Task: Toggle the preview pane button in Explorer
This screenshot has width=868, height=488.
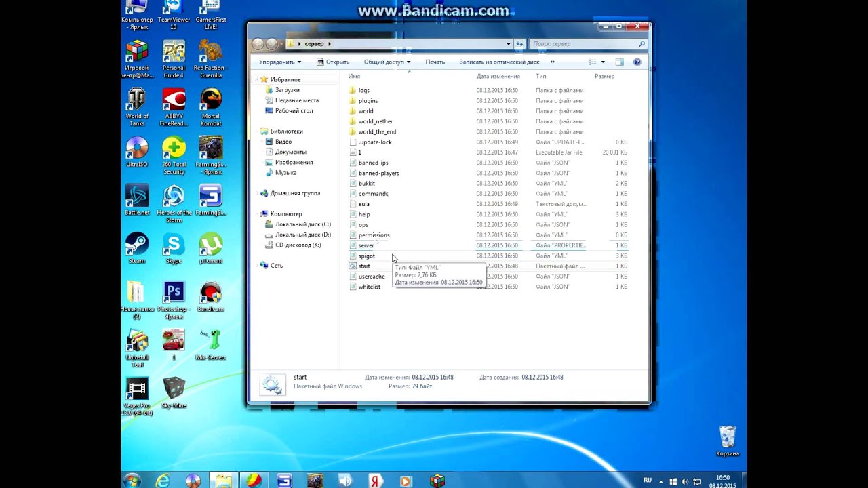Action: 619,62
